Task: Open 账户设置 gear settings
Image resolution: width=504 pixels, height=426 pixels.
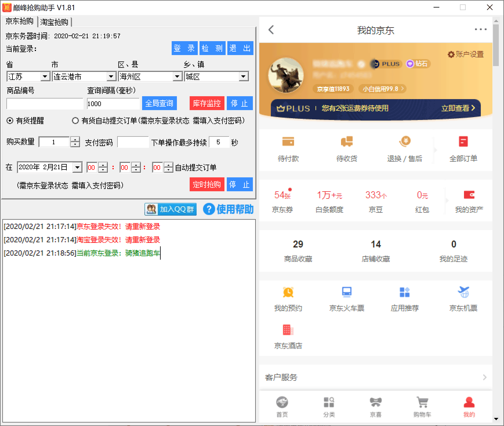Action: 466,54
